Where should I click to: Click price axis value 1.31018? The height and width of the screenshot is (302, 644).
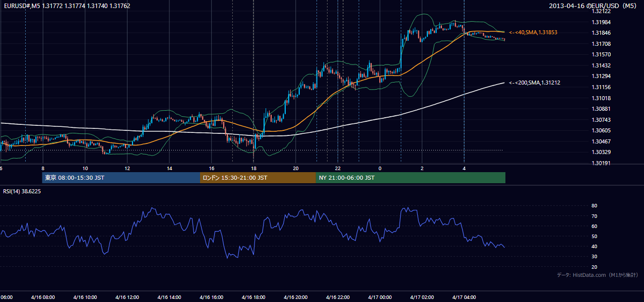coord(601,98)
